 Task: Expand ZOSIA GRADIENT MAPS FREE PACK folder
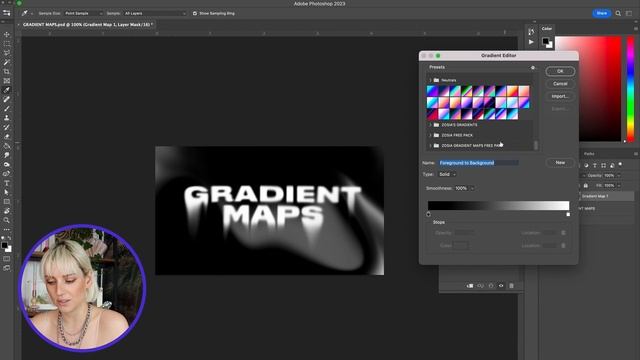point(430,145)
